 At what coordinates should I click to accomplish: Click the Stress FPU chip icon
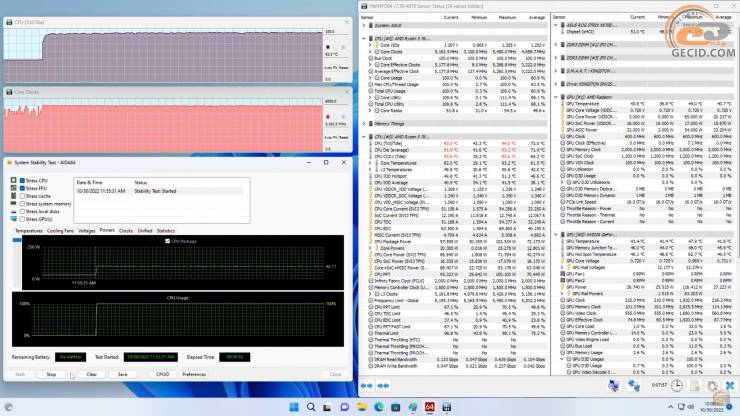[x=14, y=188]
